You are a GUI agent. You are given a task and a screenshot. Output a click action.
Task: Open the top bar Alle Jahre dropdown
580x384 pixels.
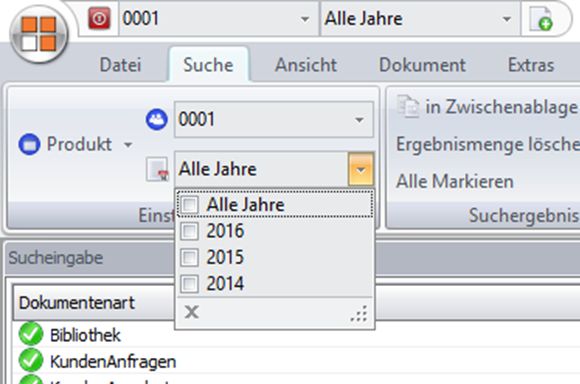coord(507,19)
